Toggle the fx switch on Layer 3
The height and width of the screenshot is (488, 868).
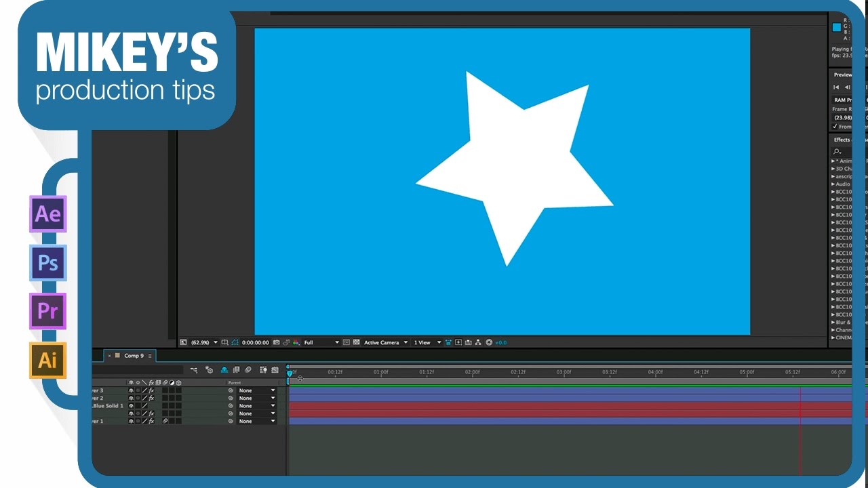151,390
